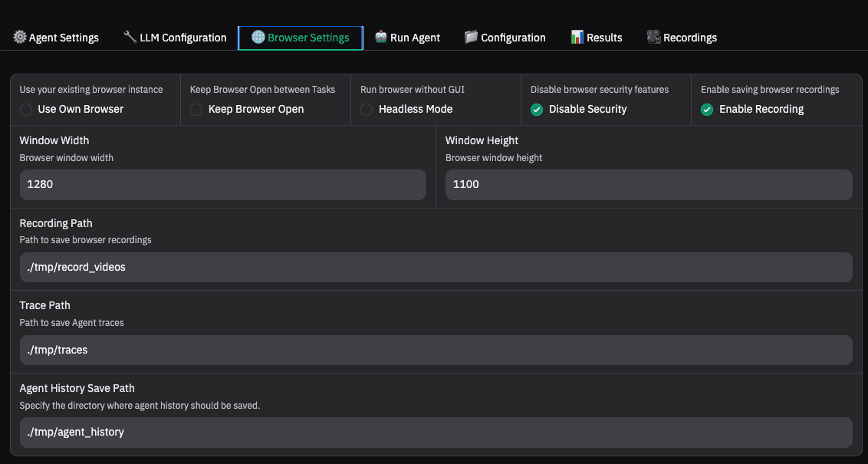Viewport: 868px width, 464px height.
Task: Click the folder icon on Configuration tab
Action: tap(471, 37)
